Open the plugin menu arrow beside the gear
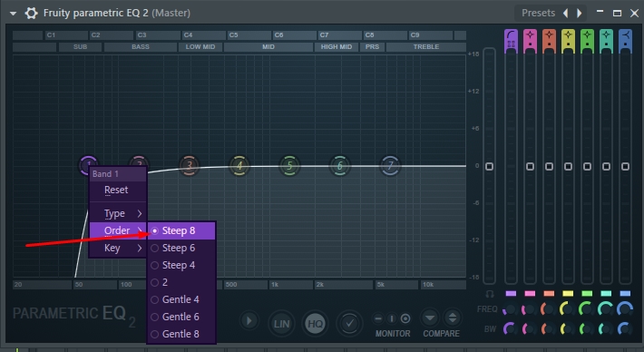 13,14
